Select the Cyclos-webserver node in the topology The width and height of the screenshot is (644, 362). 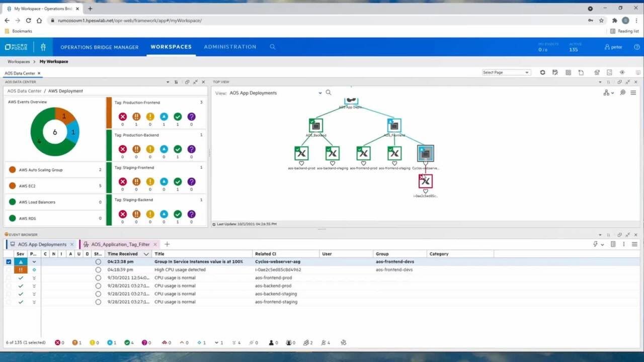[425, 153]
